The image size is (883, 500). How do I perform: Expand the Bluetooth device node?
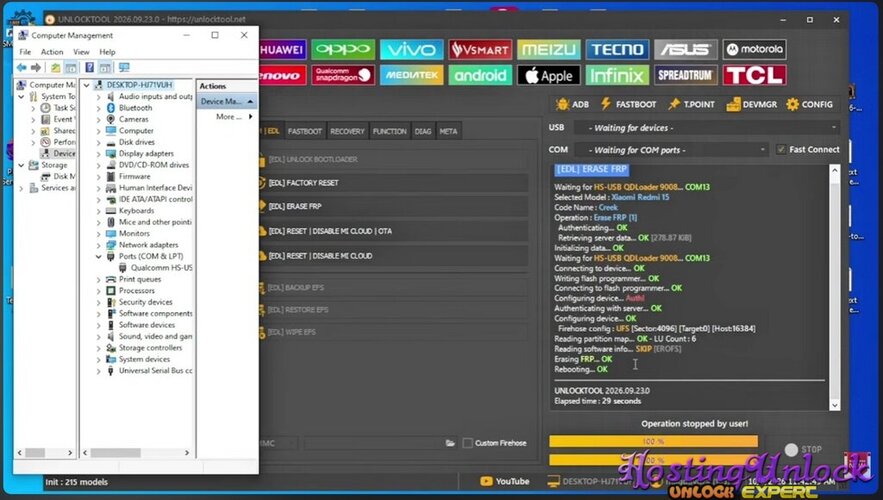coord(99,108)
